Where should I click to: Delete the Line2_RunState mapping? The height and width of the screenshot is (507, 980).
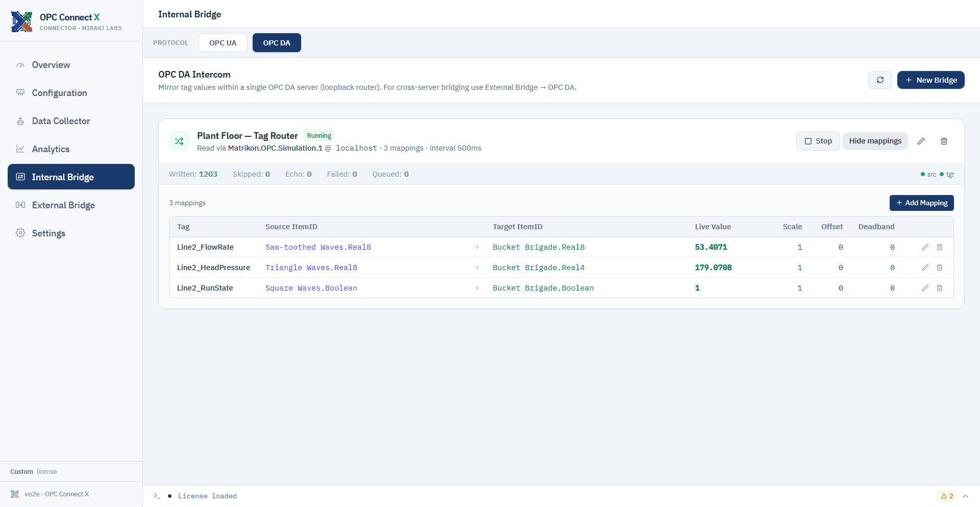pyautogui.click(x=939, y=288)
